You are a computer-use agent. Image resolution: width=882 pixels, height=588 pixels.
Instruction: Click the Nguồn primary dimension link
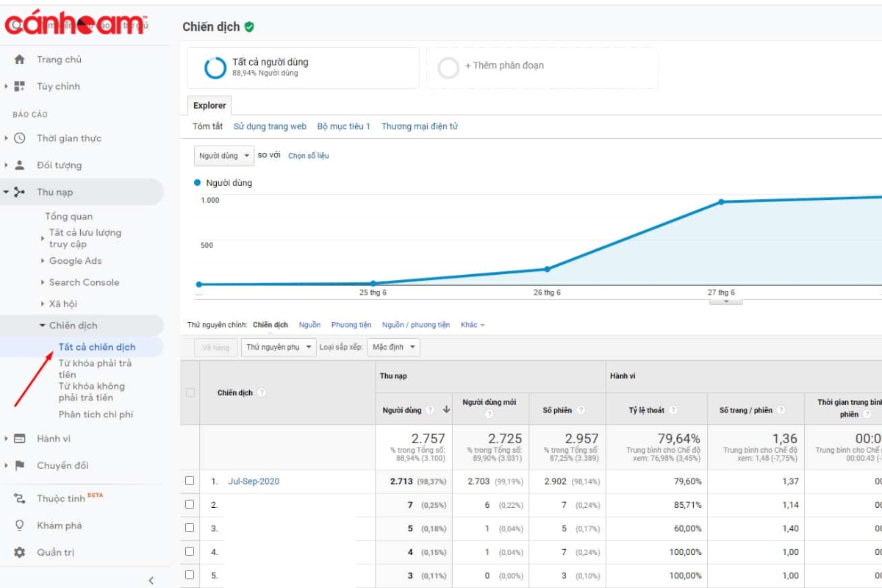(x=309, y=325)
